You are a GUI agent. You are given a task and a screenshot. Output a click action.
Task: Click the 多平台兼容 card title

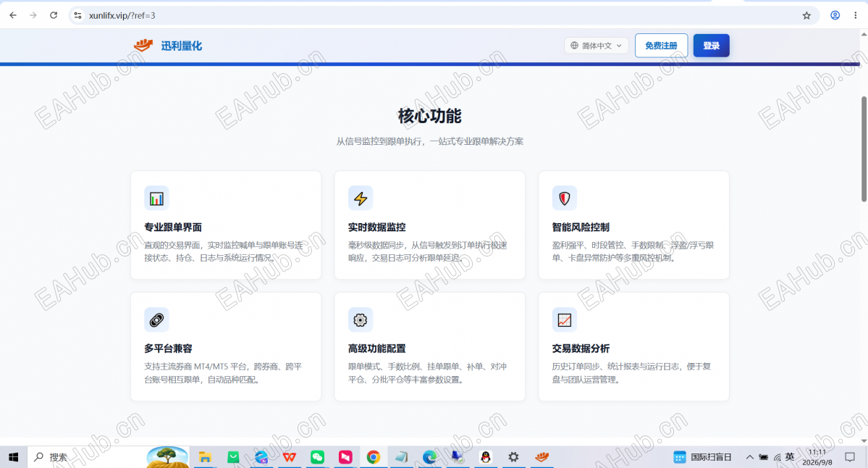click(x=168, y=348)
